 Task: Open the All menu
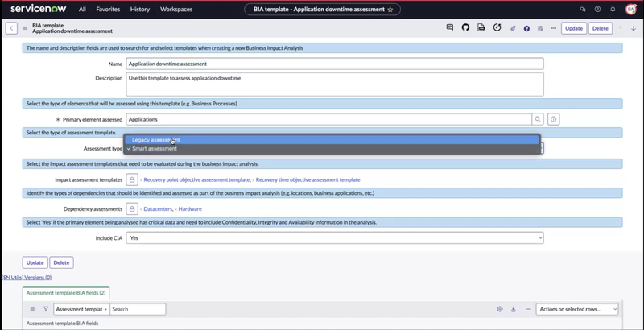click(82, 9)
